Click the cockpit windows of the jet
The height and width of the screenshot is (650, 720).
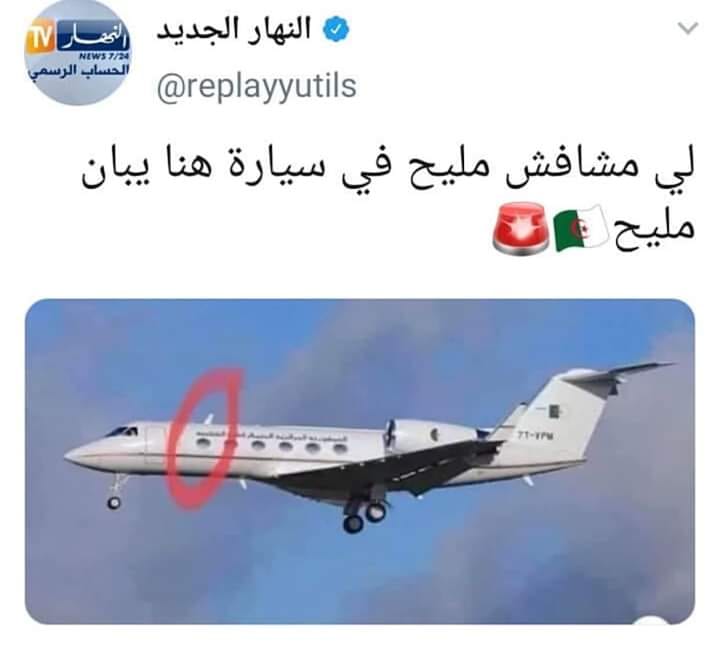tap(123, 431)
